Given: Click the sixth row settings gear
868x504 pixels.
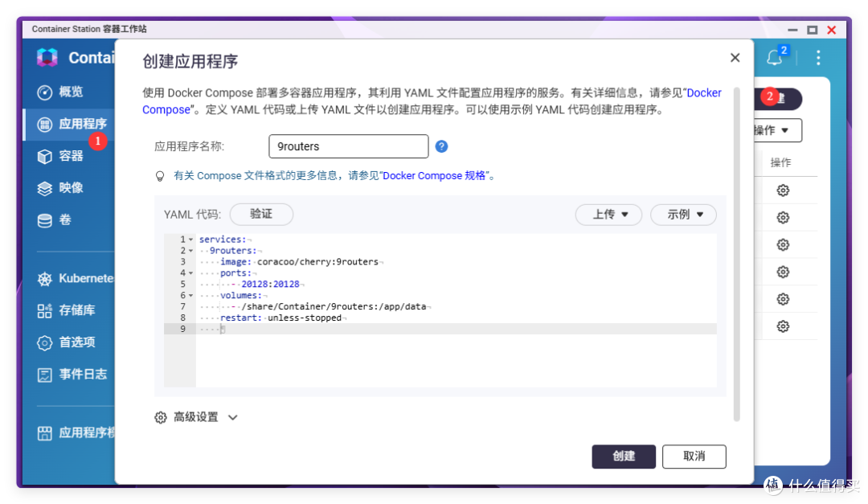Looking at the screenshot, I should click(783, 326).
